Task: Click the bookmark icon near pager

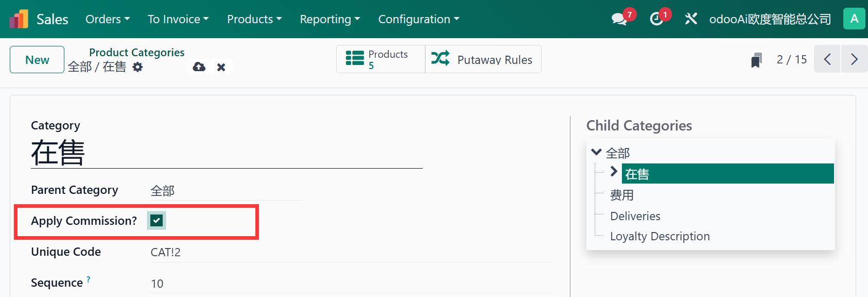Action: click(756, 60)
